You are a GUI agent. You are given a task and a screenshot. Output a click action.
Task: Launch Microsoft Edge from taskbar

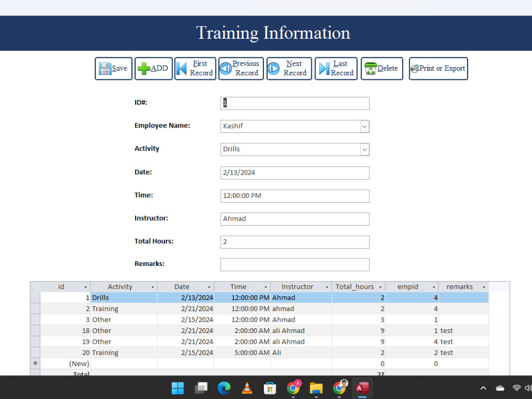pyautogui.click(x=224, y=388)
